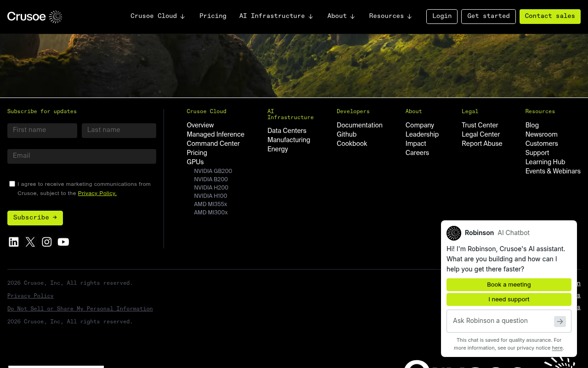Click the Subscribe button
588x368 pixels.
tap(35, 218)
